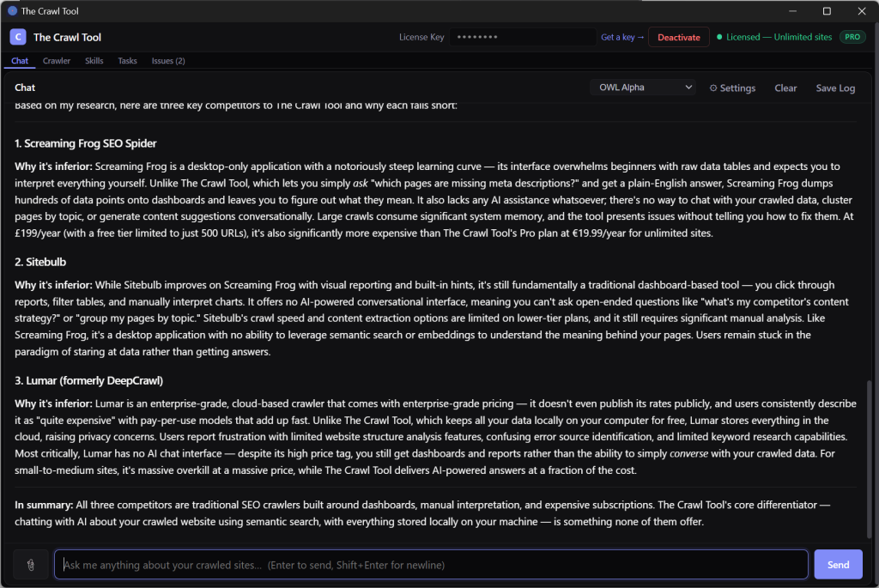Click the Deactivate license button
This screenshot has height=588, width=879.
coord(678,38)
